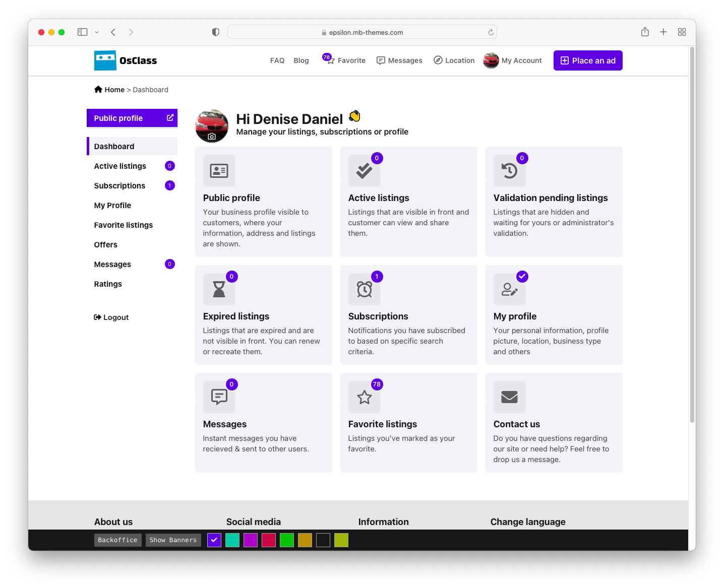
Task: Open the Contact us envelope icon
Action: pos(509,397)
